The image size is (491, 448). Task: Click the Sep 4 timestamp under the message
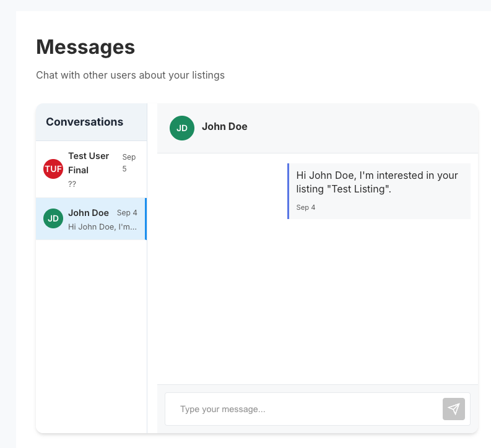[x=306, y=207]
